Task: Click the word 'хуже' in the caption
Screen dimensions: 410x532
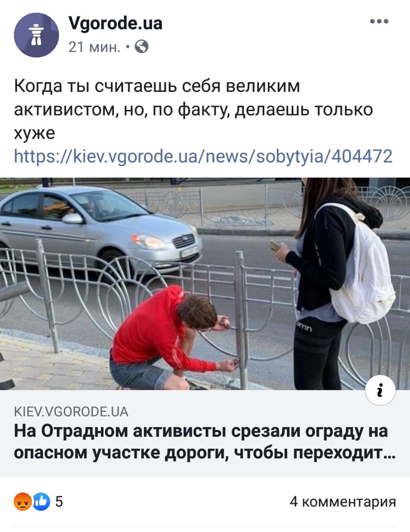Action: point(35,133)
